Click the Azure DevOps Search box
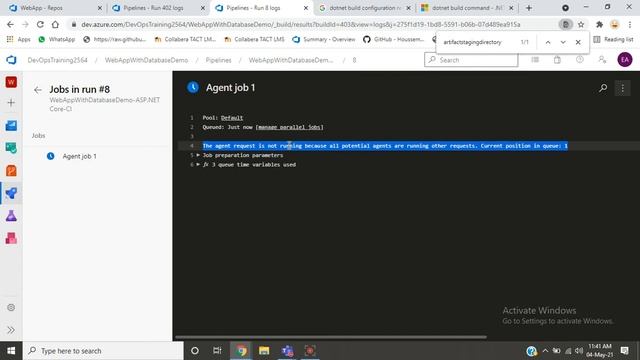 (471, 60)
